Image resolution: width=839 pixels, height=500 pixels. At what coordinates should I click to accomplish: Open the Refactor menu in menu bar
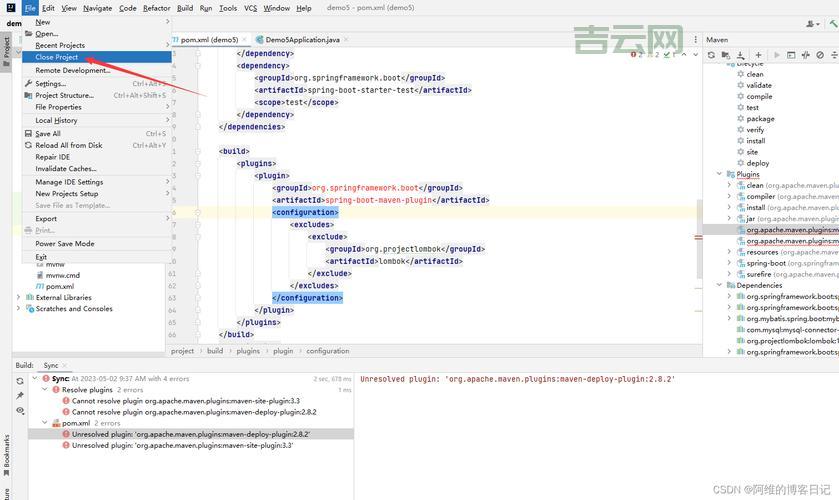[156, 8]
